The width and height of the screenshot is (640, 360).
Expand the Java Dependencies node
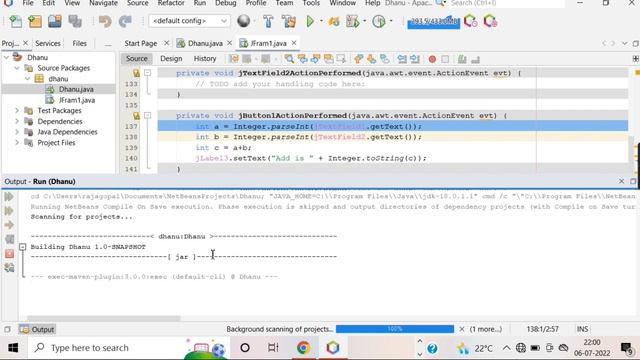pyautogui.click(x=17, y=132)
